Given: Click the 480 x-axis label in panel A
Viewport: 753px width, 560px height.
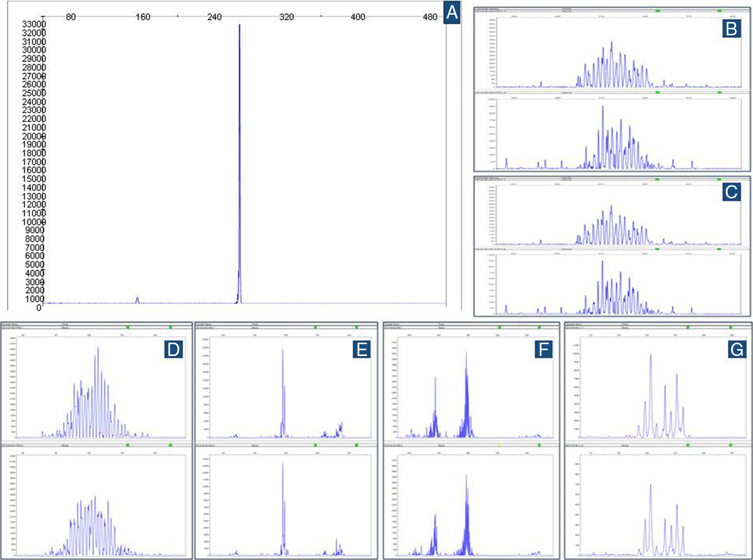Looking at the screenshot, I should click(x=430, y=17).
